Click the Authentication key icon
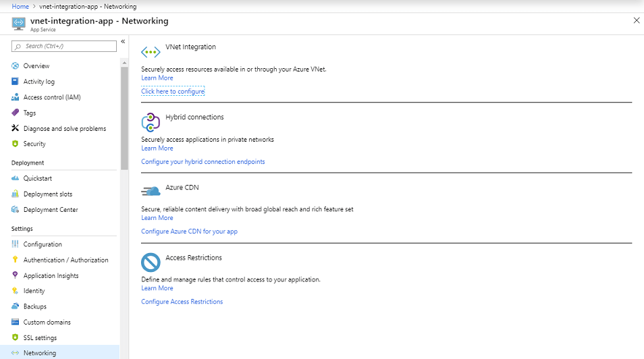Image resolution: width=644 pixels, height=359 pixels. pos(16,260)
